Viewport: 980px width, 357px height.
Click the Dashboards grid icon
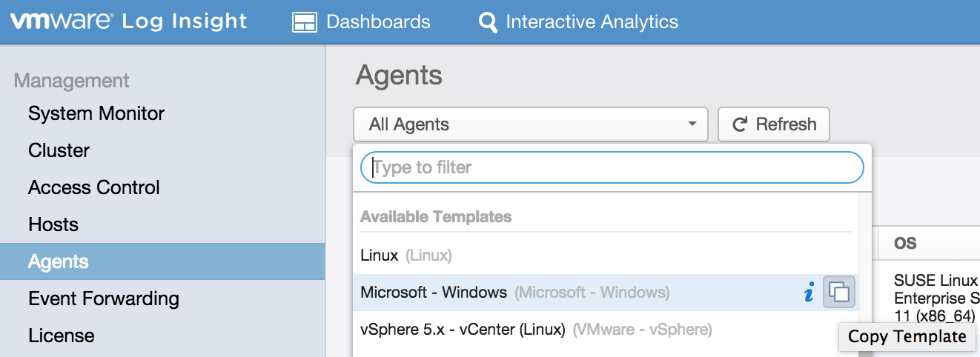pyautogui.click(x=305, y=22)
